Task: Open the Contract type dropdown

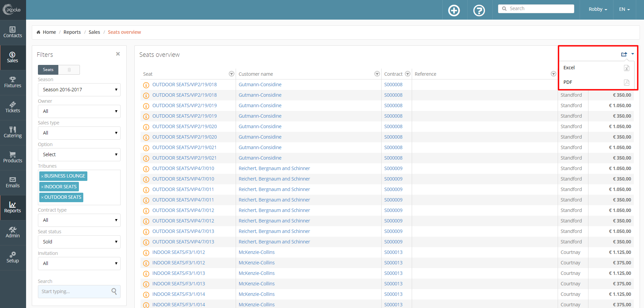Action: [x=79, y=220]
